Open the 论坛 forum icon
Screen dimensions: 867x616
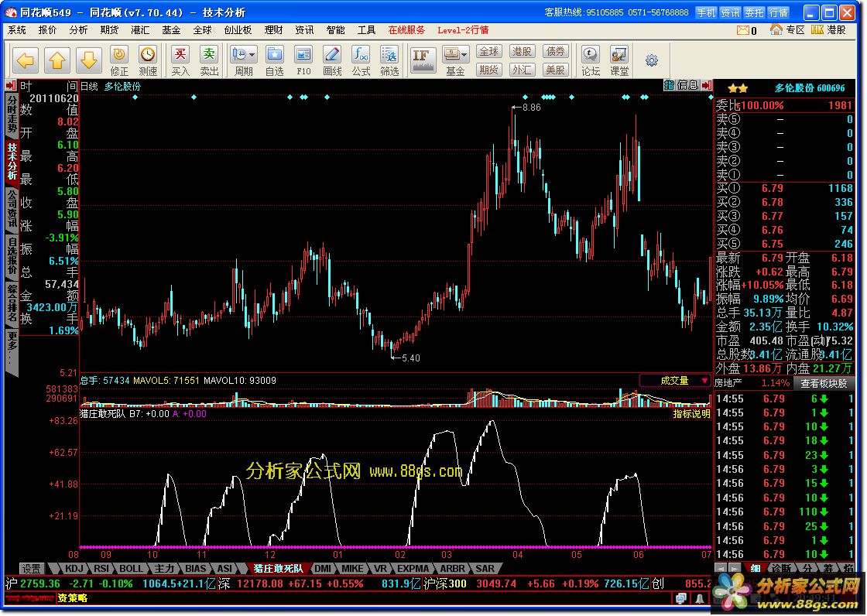[x=591, y=61]
